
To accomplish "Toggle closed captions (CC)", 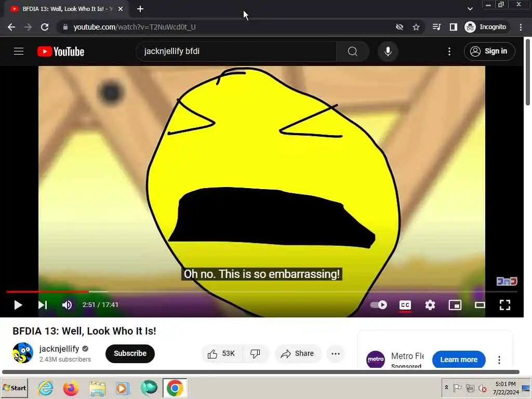I will coord(405,305).
